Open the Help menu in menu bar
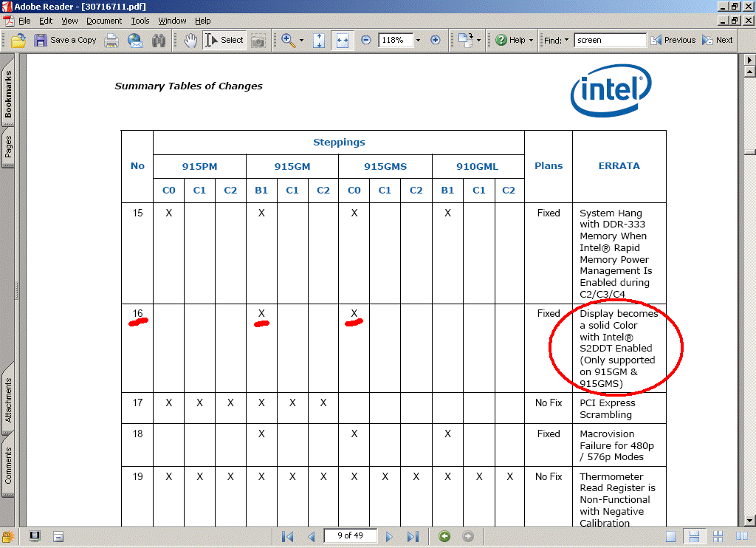756x548 pixels. point(202,21)
